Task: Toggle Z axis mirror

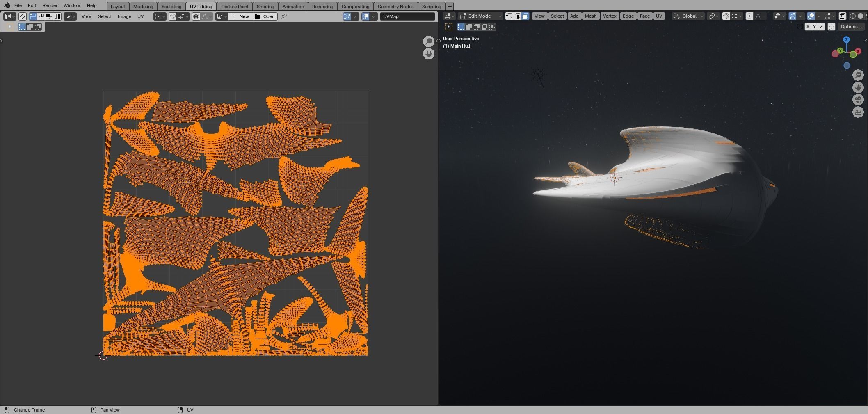Action: 821,27
